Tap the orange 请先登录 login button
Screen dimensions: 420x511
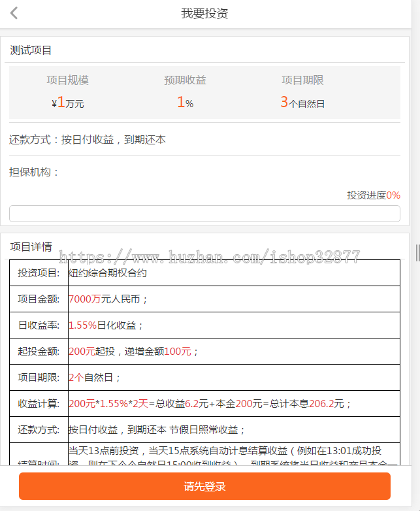(204, 486)
